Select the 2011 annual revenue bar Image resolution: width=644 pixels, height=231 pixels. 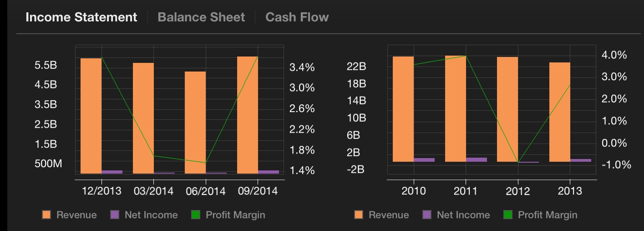(455, 108)
